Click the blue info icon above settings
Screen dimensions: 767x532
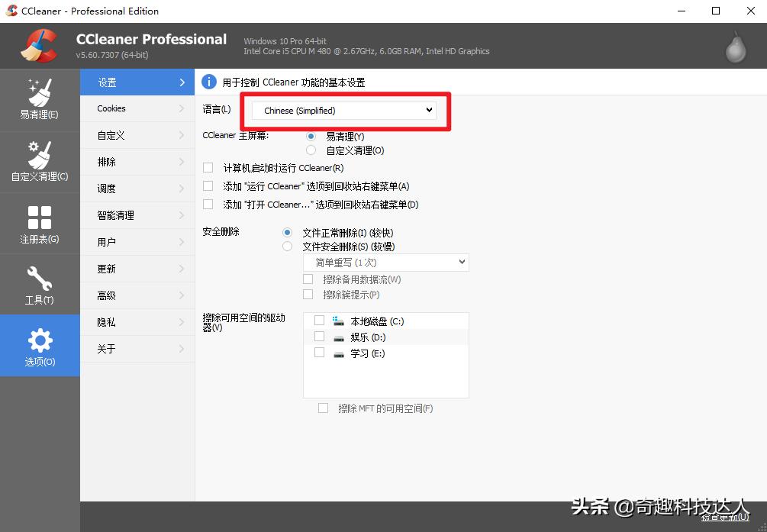208,82
